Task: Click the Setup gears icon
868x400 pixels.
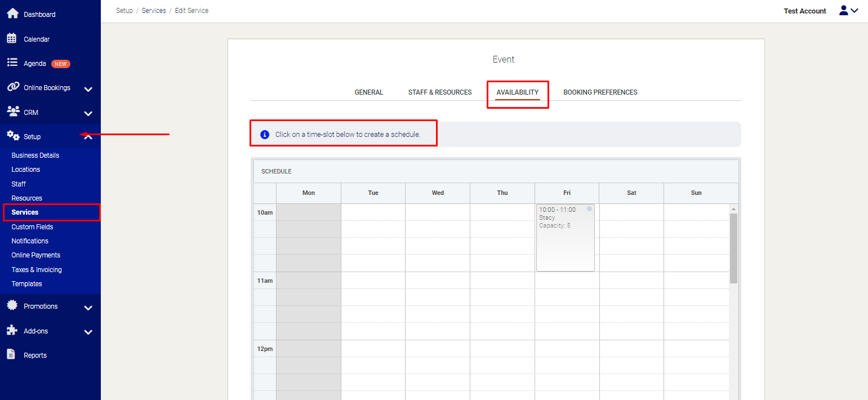Action: coord(12,136)
